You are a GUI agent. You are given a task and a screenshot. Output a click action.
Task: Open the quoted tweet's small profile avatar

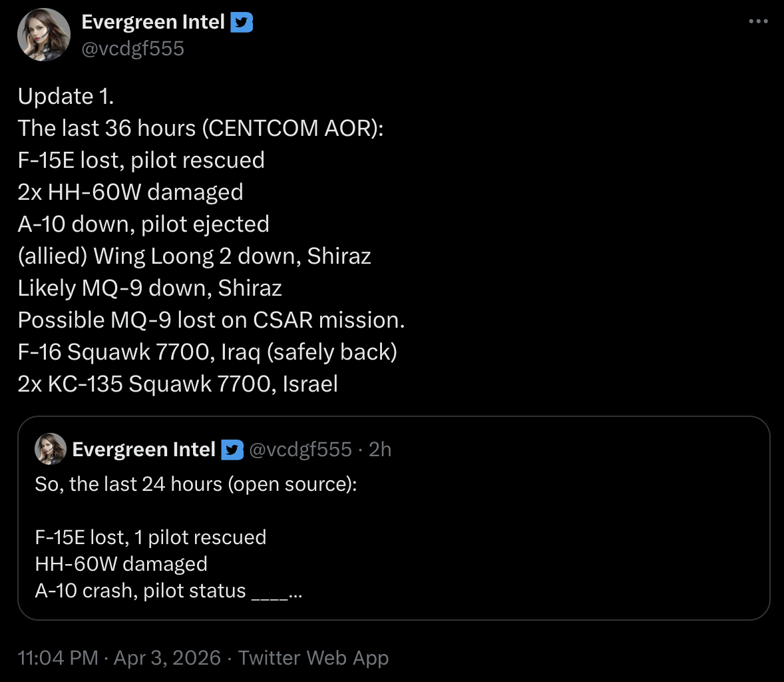coord(51,450)
